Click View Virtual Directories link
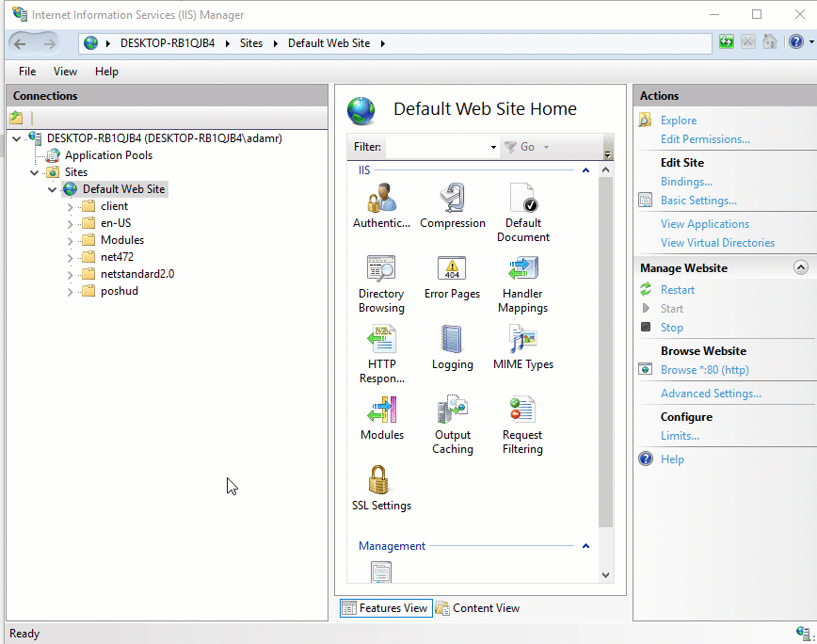 pos(717,242)
